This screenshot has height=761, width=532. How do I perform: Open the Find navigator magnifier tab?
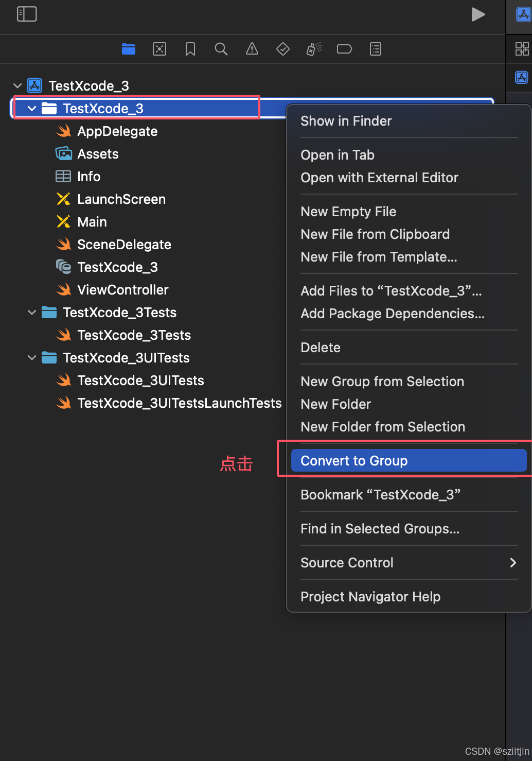point(221,49)
